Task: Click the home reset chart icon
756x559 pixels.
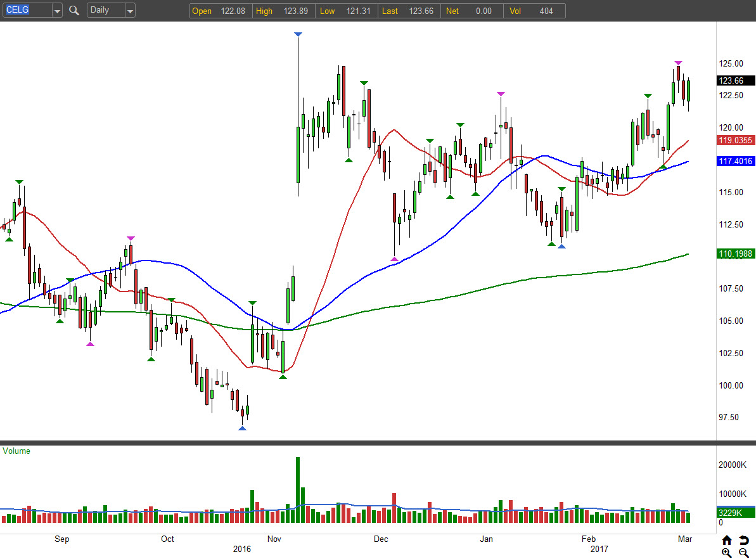Action: 727,540
